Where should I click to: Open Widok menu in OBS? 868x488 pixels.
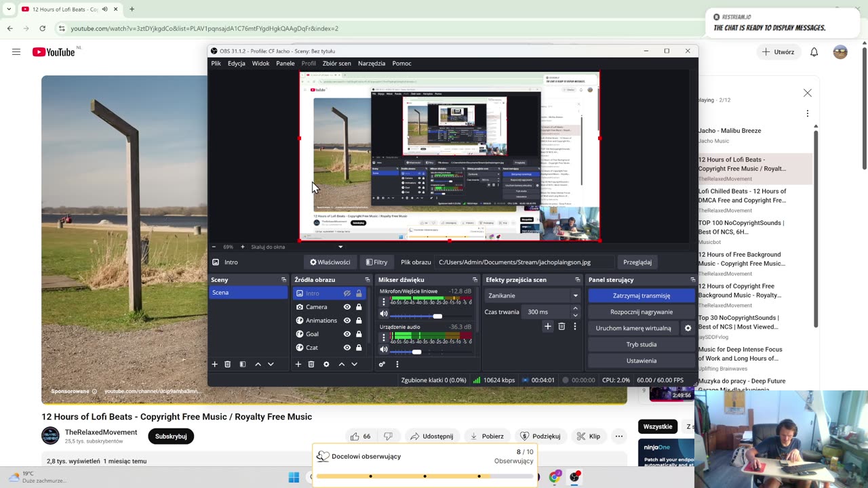260,63
